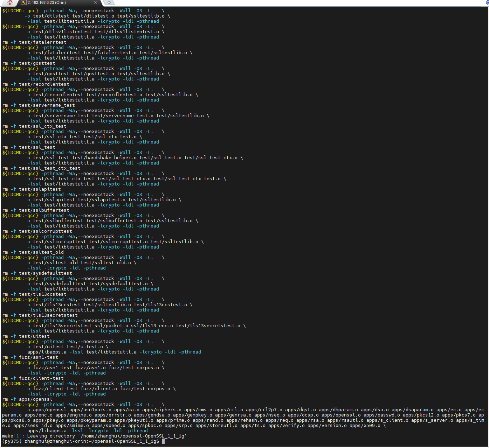Click the line "rm -f test/gosttest"
The height and width of the screenshot is (448, 489).
(x=29, y=63)
